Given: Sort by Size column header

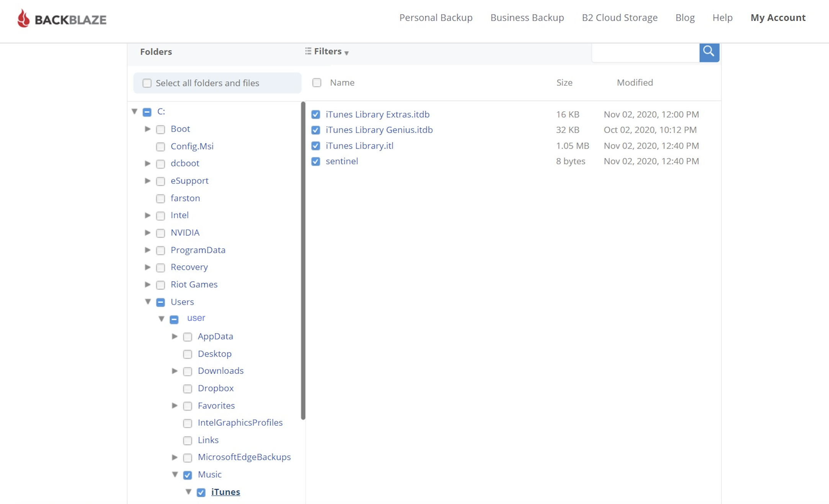Looking at the screenshot, I should click(564, 83).
